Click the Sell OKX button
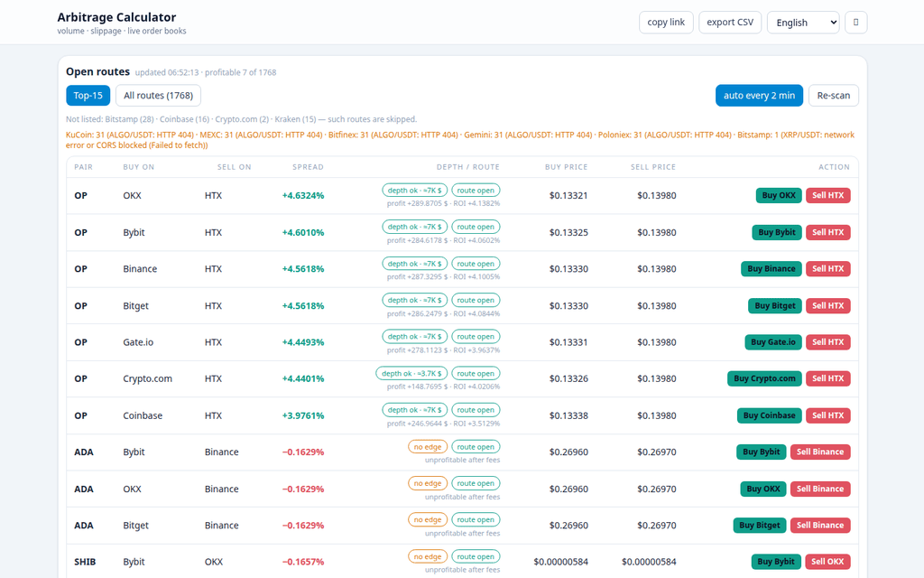The height and width of the screenshot is (578, 924). tap(827, 562)
